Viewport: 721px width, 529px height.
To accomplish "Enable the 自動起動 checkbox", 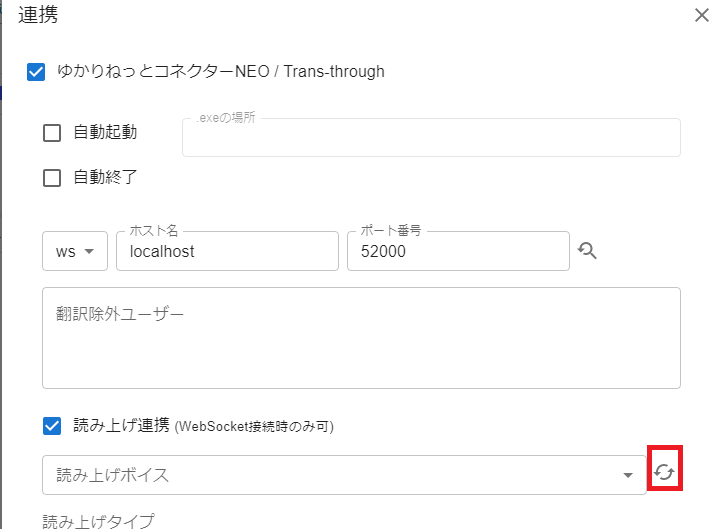I will pos(52,133).
